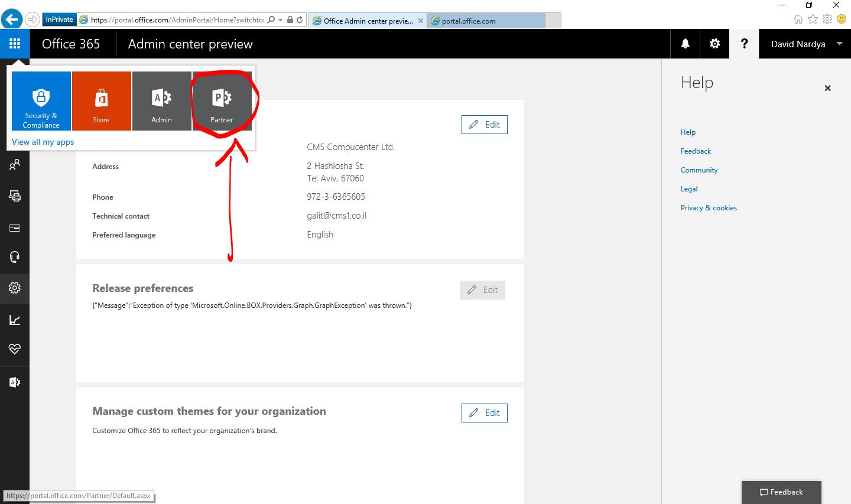
Task: Click the Tel Aviv, 67060 address line
Action: (336, 178)
